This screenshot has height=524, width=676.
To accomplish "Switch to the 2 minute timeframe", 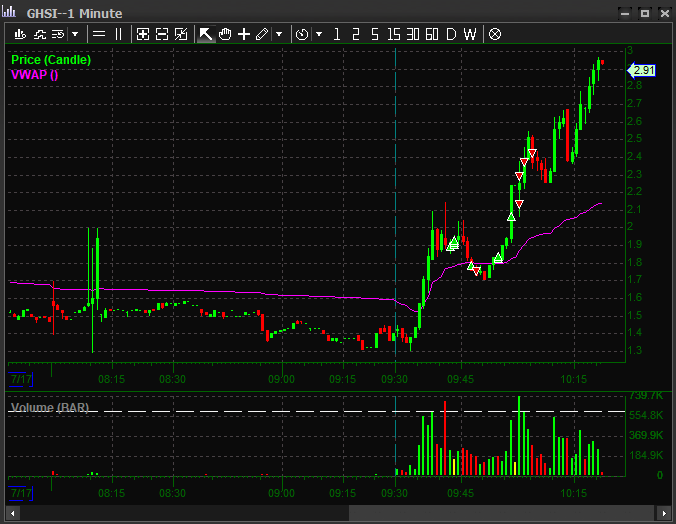I will 356,34.
